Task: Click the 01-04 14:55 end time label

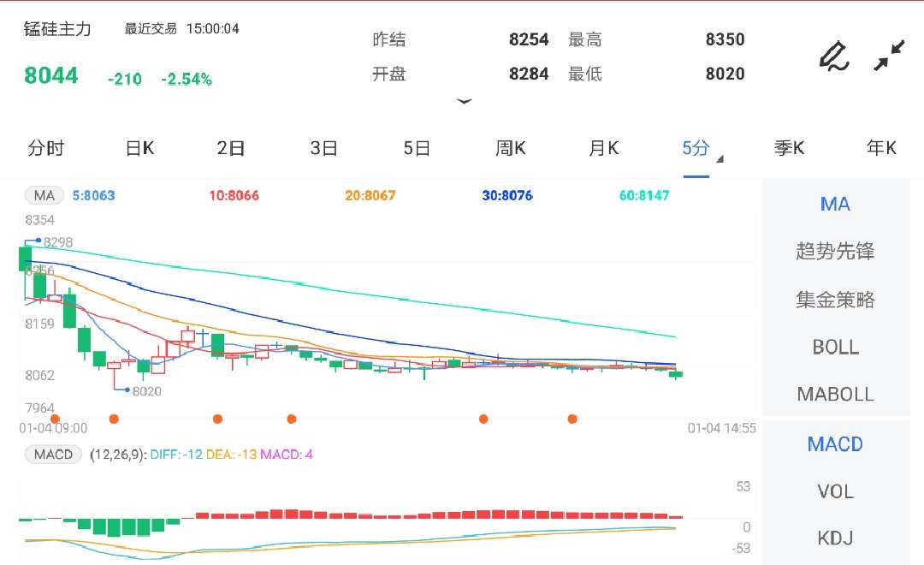Action: (721, 428)
